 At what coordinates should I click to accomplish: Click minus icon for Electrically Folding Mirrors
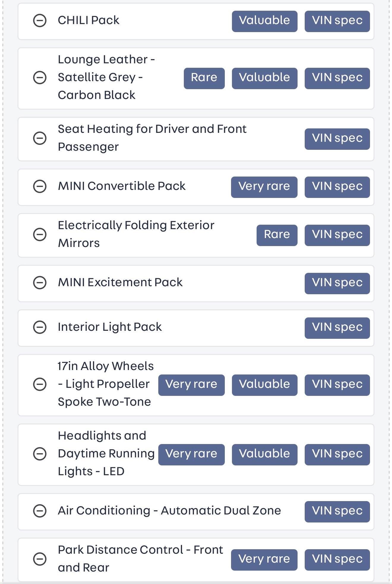(x=39, y=234)
